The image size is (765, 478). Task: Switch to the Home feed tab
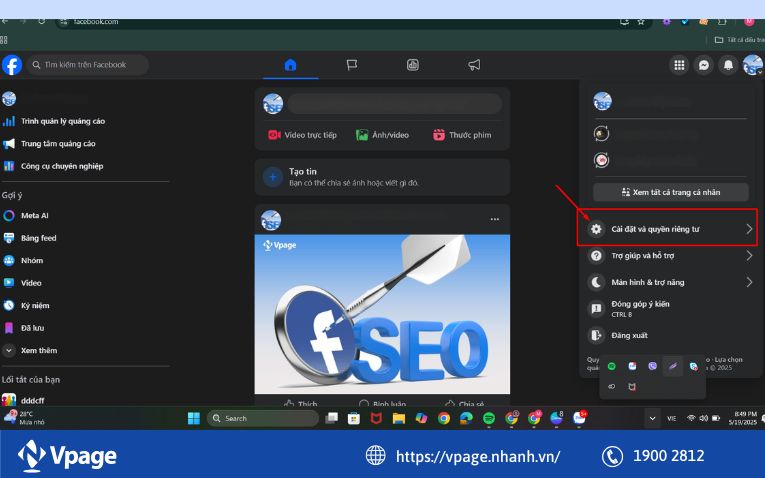tap(290, 65)
